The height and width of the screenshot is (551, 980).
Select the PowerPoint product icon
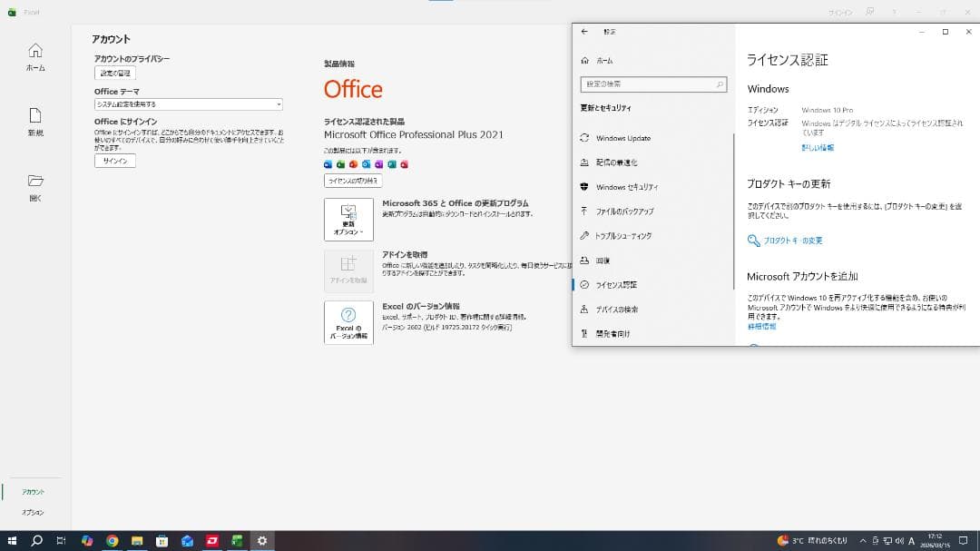pos(353,164)
